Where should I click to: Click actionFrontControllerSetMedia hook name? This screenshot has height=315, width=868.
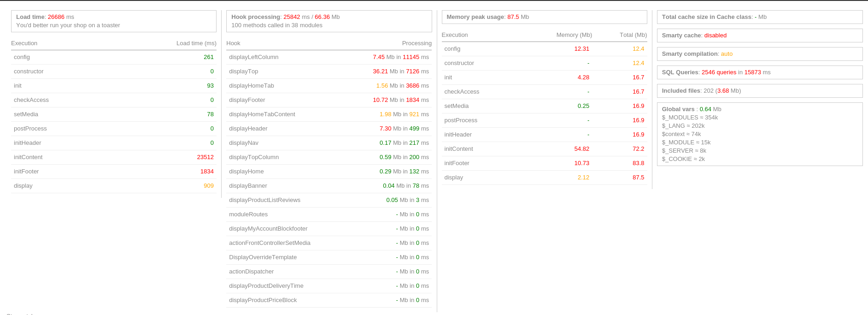point(270,243)
